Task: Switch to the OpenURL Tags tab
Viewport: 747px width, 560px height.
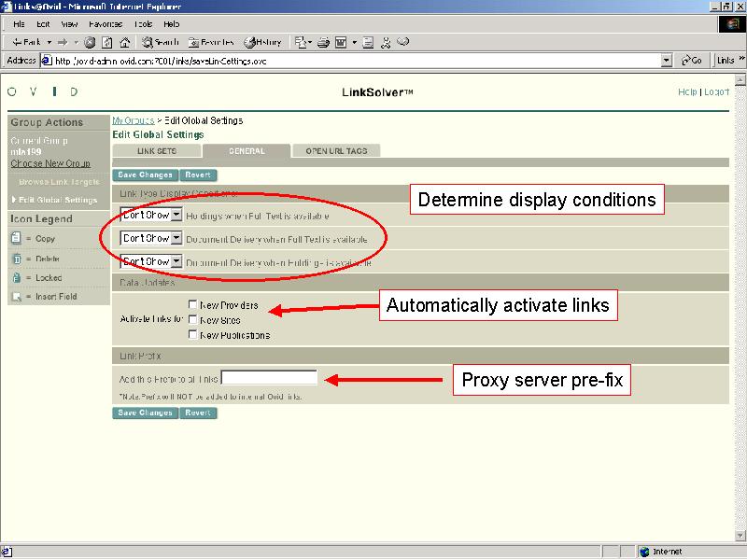Action: coord(336,151)
